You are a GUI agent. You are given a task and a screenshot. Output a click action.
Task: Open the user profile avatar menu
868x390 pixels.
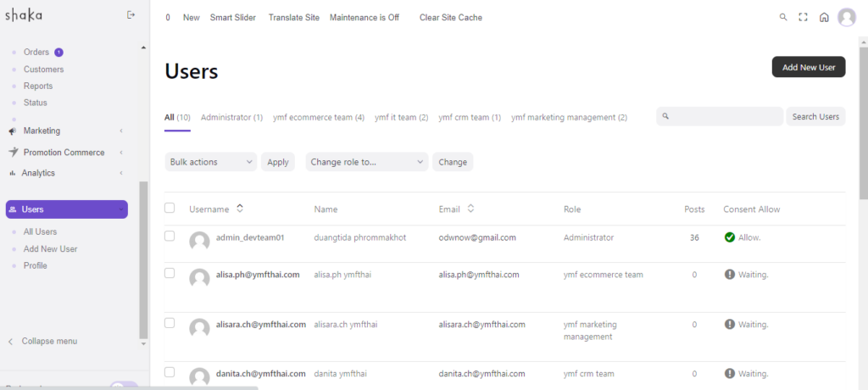846,17
